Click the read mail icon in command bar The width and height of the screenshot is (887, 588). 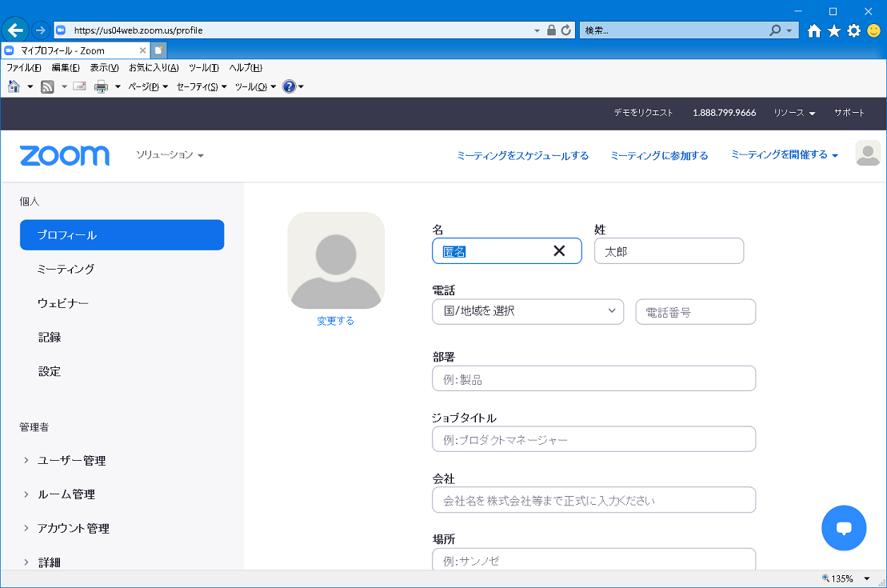point(80,86)
